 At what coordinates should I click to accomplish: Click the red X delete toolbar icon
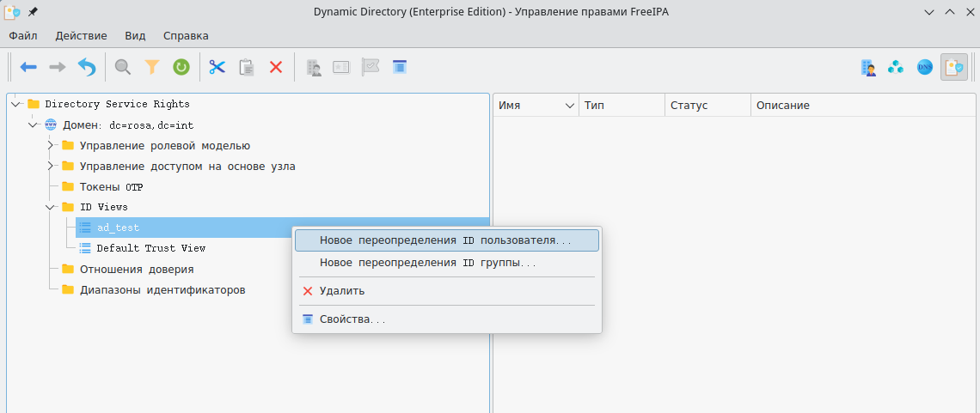(x=276, y=67)
